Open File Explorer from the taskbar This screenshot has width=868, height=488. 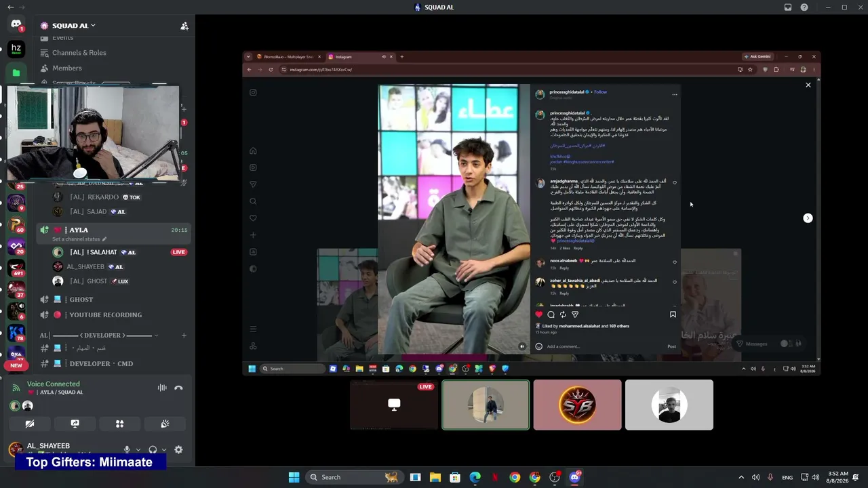pos(435,477)
